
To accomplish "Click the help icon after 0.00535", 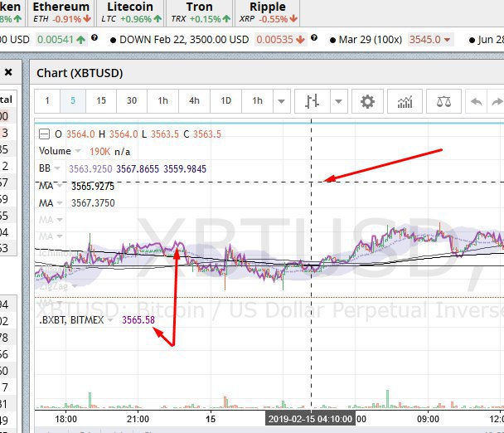I will (x=314, y=37).
